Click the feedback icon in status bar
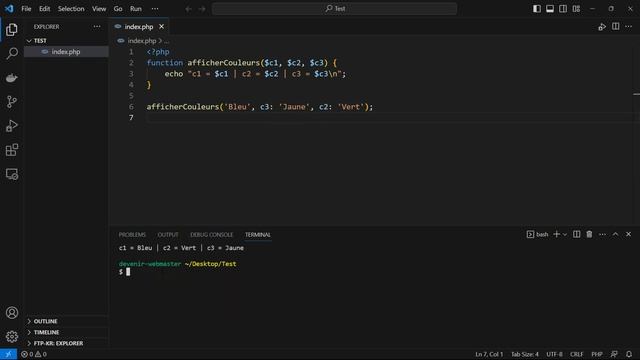The width and height of the screenshot is (640, 360). [614, 354]
